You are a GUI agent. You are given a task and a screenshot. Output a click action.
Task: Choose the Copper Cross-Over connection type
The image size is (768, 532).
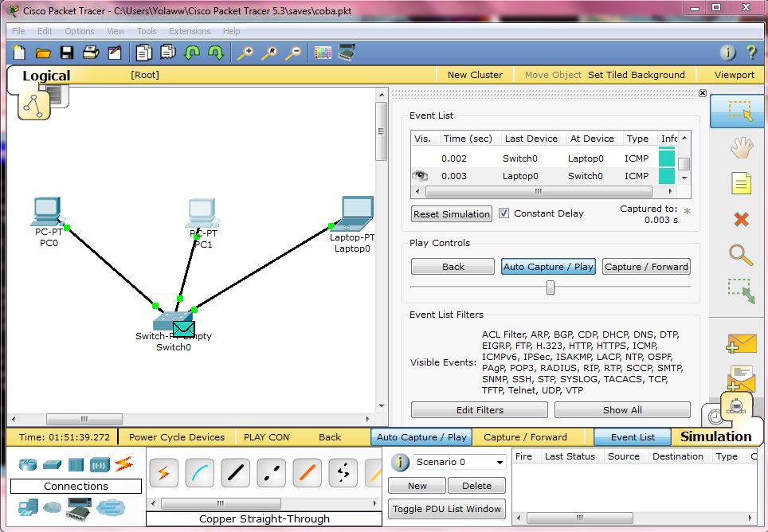coord(272,473)
